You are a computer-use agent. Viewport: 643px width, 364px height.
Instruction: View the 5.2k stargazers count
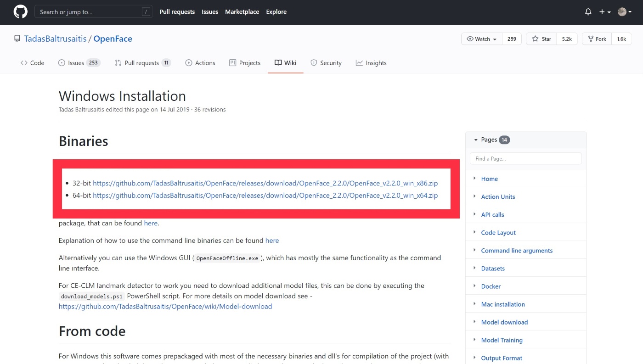click(567, 39)
